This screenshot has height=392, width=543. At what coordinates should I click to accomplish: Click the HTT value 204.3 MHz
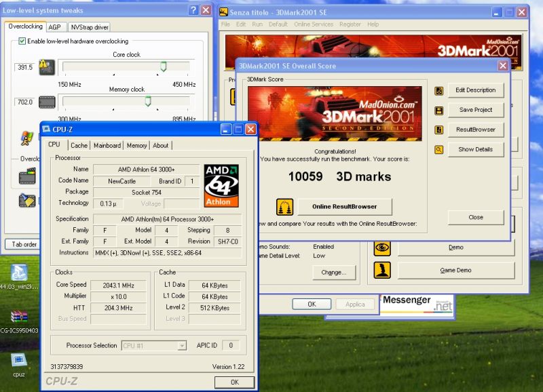[x=118, y=308]
